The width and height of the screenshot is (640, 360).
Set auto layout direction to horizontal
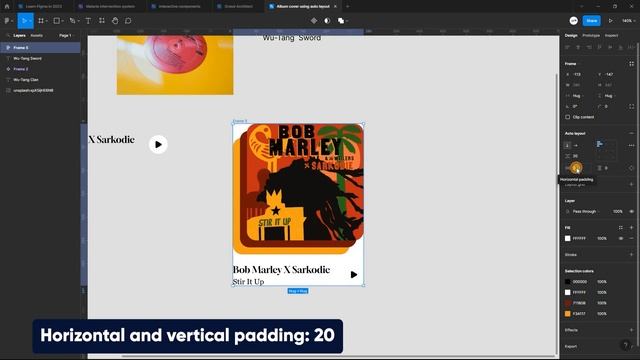click(576, 145)
